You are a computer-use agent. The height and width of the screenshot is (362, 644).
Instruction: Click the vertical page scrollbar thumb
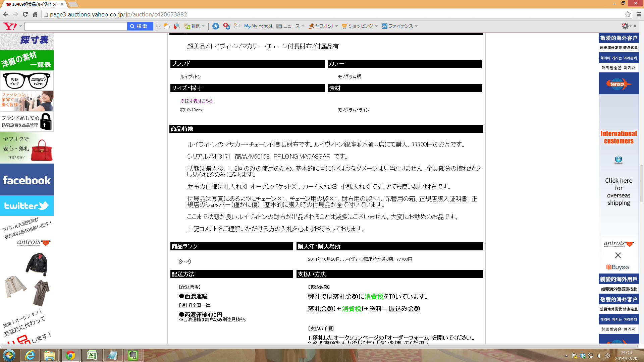pyautogui.click(x=641, y=183)
